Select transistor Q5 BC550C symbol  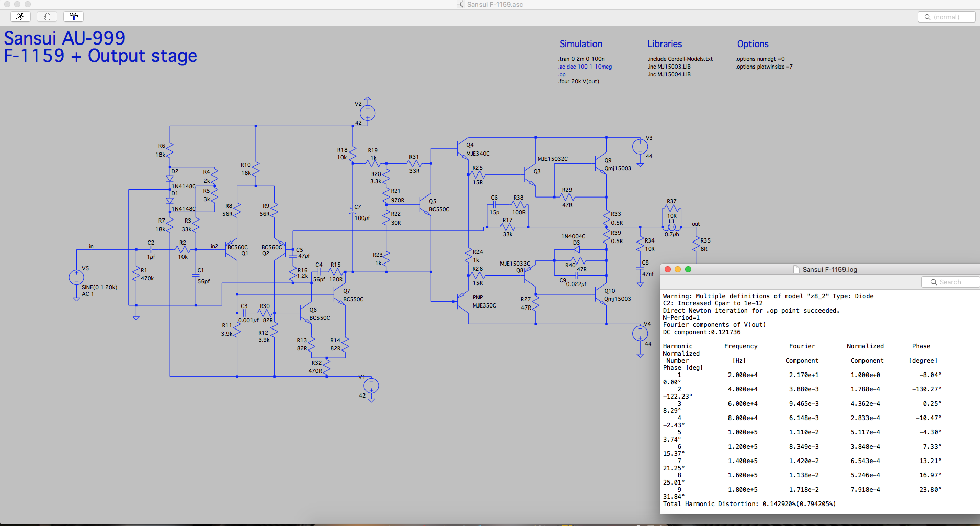425,205
